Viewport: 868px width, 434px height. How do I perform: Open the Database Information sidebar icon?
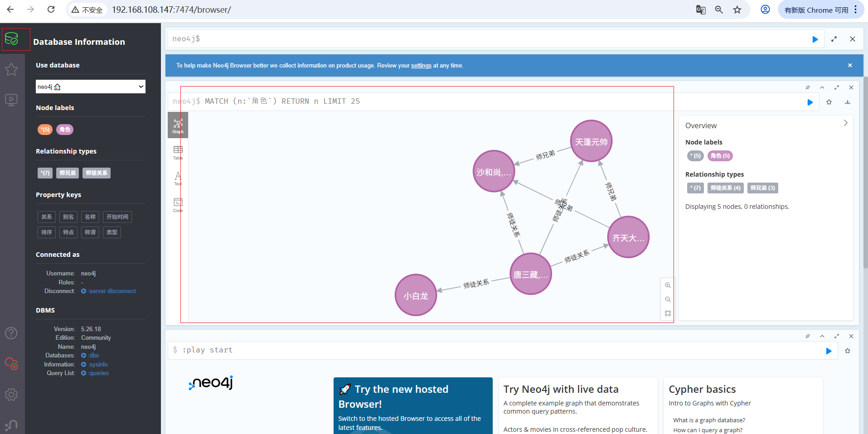(x=12, y=39)
